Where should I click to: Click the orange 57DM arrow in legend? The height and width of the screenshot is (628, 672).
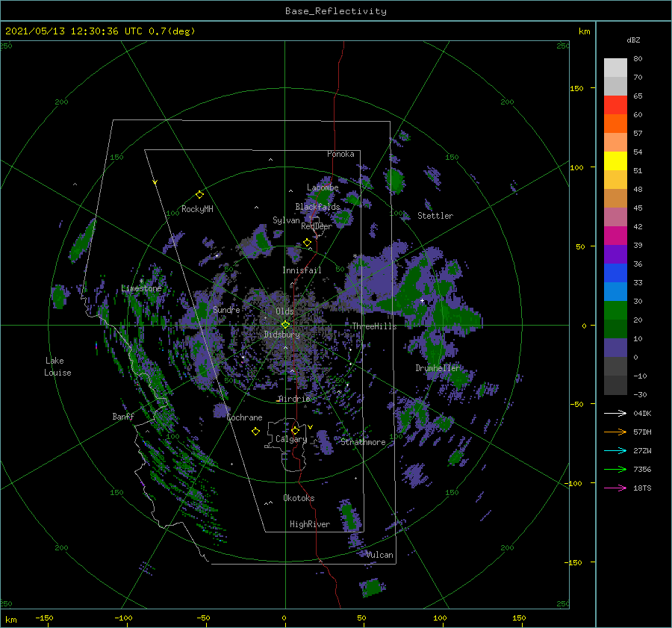coord(615,432)
